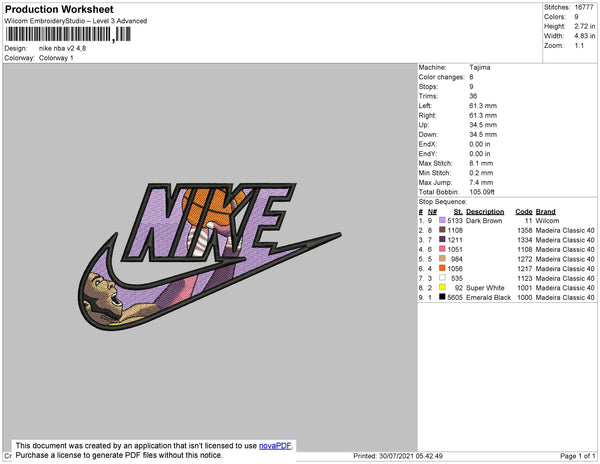The width and height of the screenshot is (600, 464).
Task: Click the 'Production Worksheet' heading
Action: [59, 10]
